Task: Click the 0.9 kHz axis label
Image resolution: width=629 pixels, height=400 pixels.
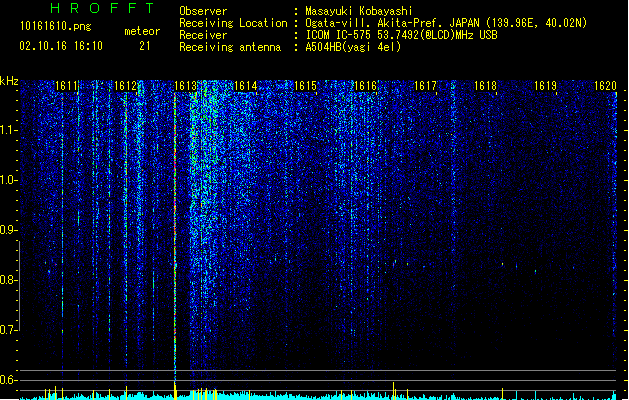Action: tap(9, 230)
